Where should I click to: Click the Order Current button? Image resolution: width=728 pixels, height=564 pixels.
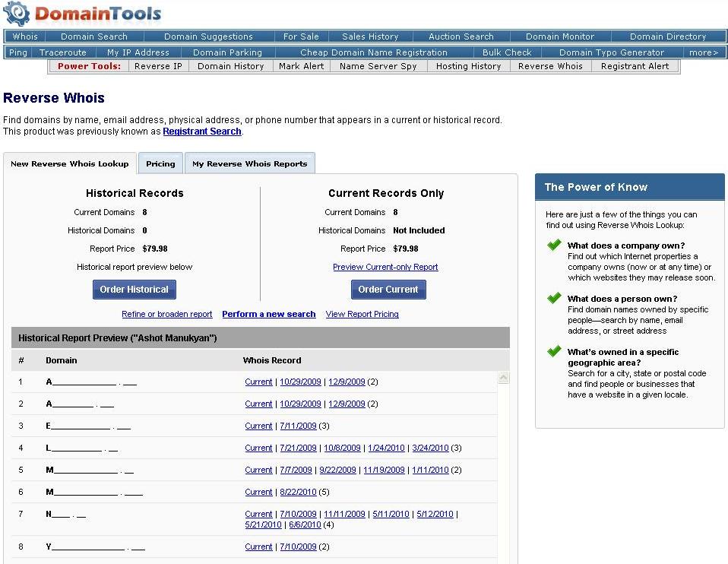(x=388, y=290)
